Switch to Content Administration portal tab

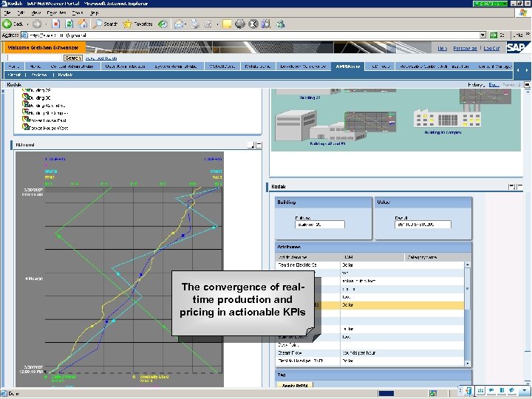pyautogui.click(x=72, y=66)
